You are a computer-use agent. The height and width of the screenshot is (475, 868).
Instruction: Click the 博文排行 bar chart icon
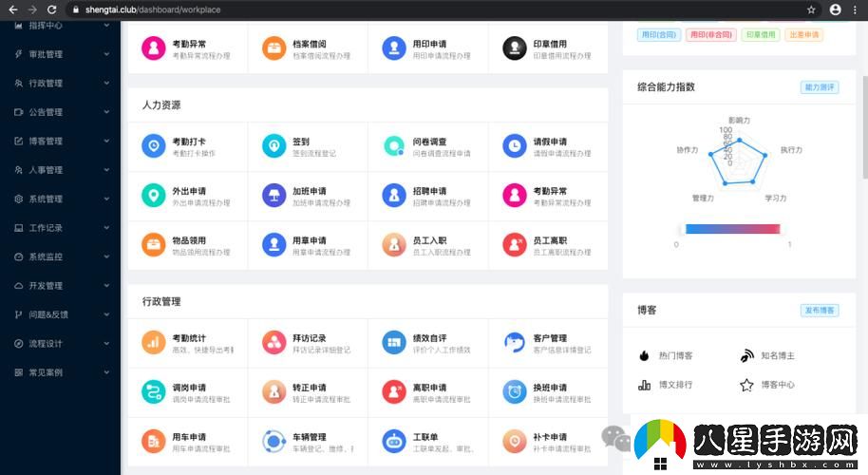coord(645,385)
